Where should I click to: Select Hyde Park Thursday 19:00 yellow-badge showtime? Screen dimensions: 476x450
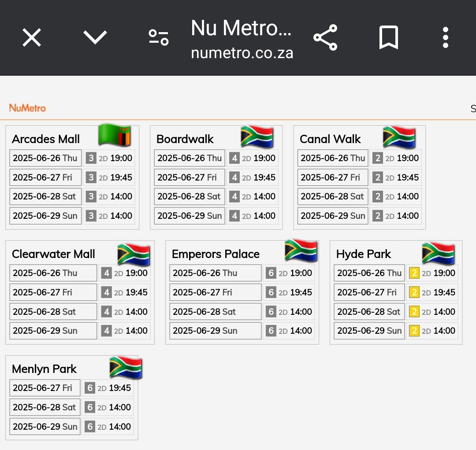point(432,273)
